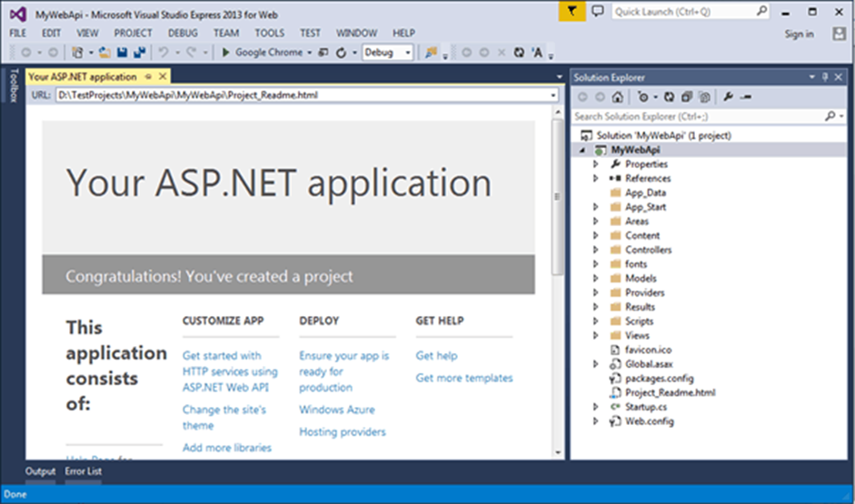
Task: Open the DEBUG menu
Action: (x=183, y=34)
